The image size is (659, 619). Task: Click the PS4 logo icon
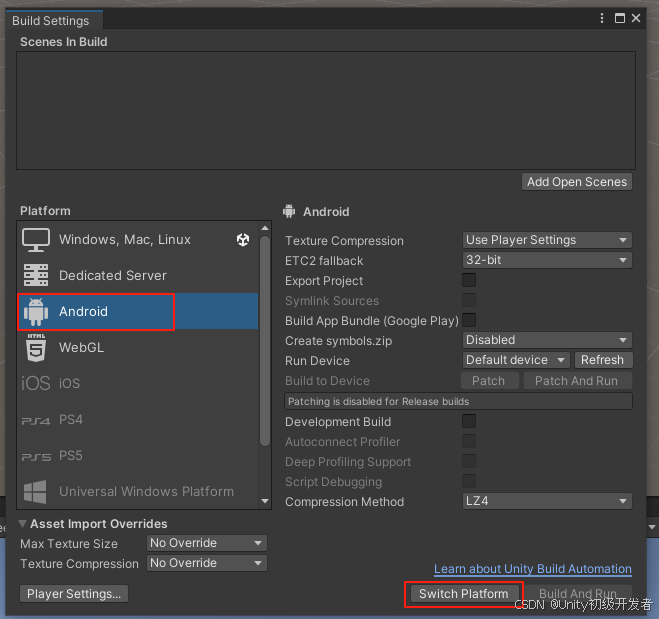(36, 421)
